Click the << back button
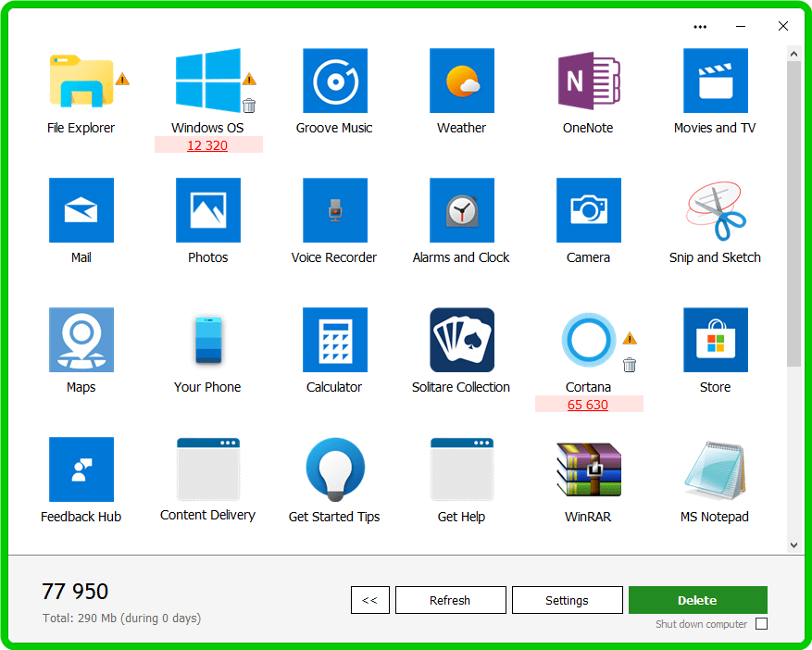Screen dimensions: 812x650 (x=369, y=600)
